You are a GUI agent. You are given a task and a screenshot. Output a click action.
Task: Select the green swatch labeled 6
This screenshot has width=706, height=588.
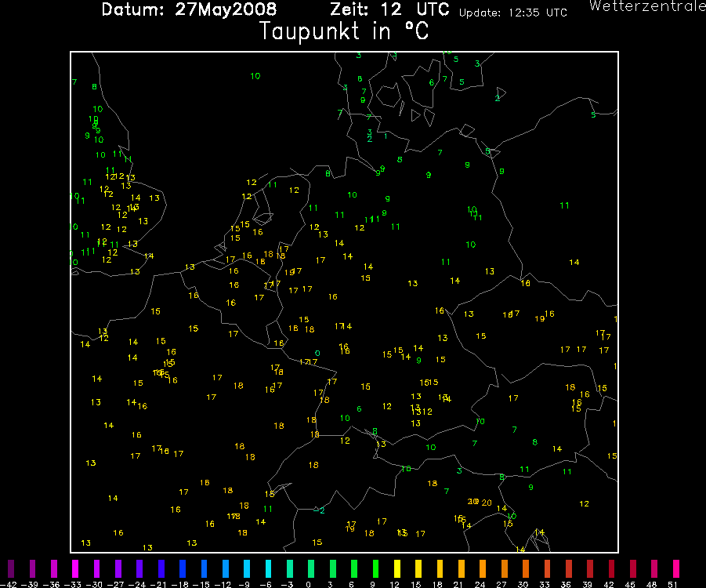tap(354, 568)
